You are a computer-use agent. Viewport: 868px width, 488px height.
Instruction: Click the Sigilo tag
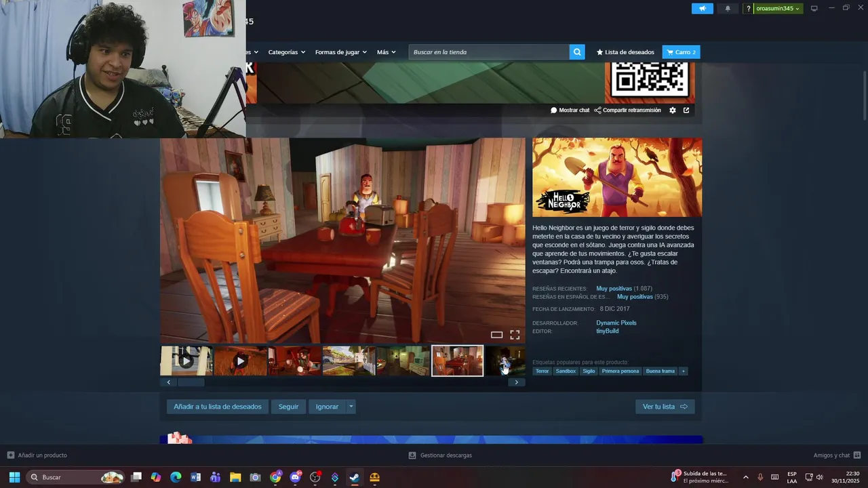click(589, 371)
